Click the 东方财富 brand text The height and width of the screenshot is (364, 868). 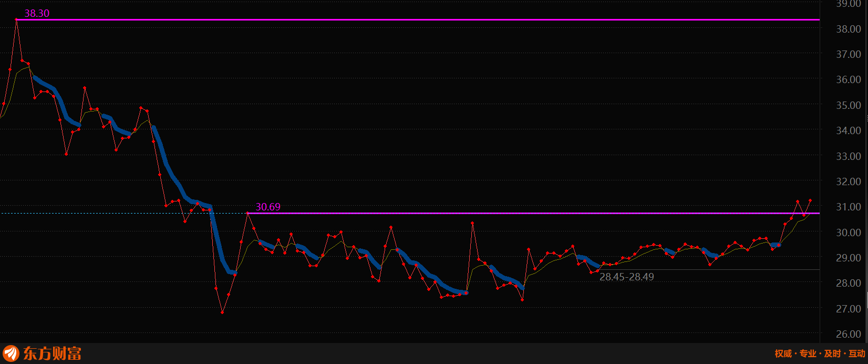coord(52,353)
